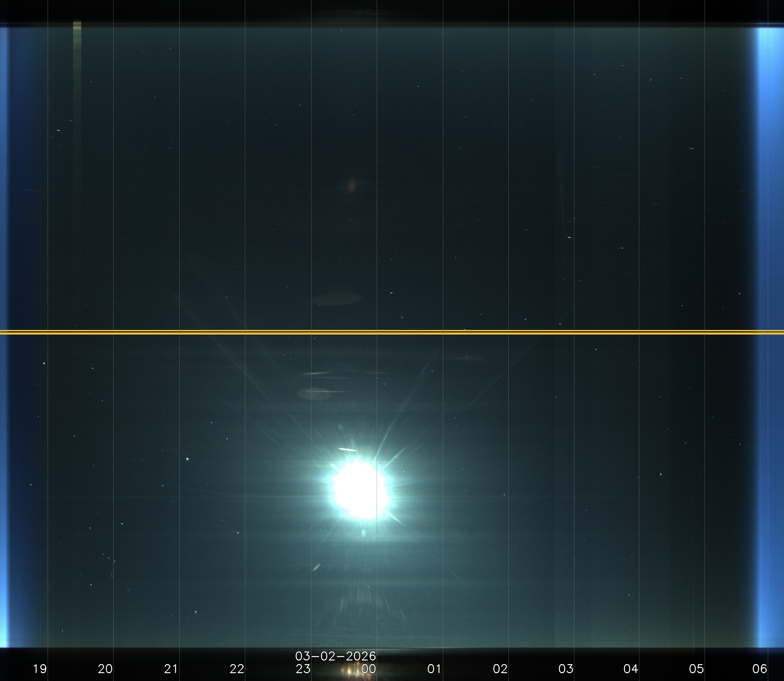The image size is (784, 681).
Task: Click the yellow horizontal line across the image
Action: click(x=392, y=332)
